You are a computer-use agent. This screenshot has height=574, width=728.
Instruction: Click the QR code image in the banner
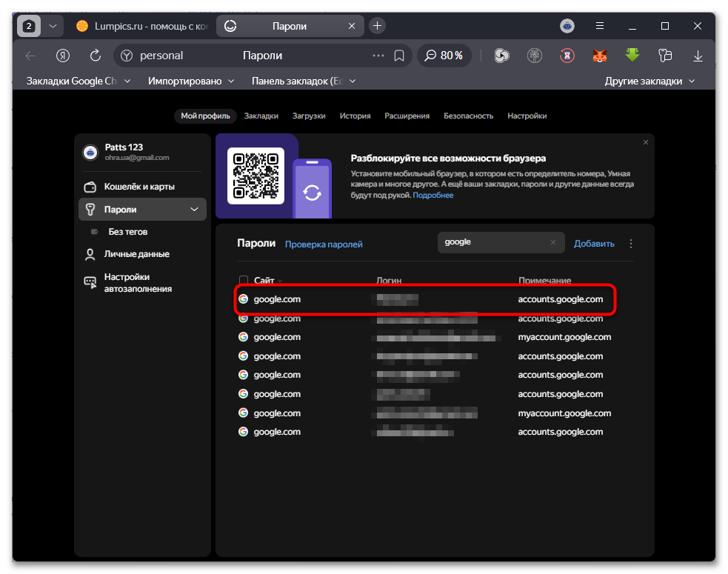click(x=256, y=176)
